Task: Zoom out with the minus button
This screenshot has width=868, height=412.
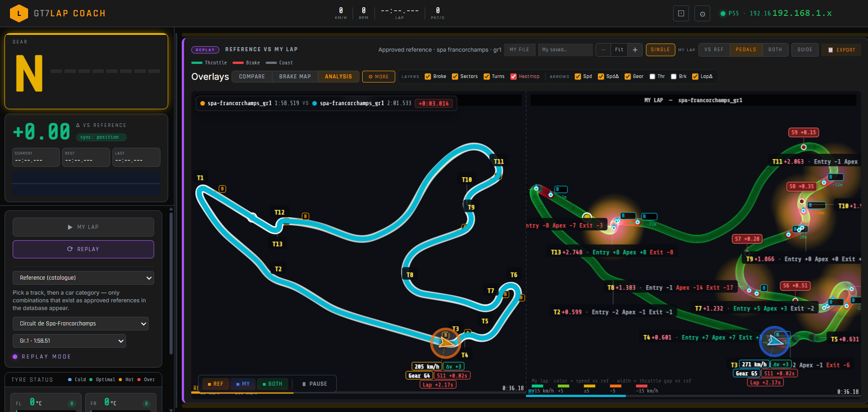Action: pyautogui.click(x=603, y=50)
